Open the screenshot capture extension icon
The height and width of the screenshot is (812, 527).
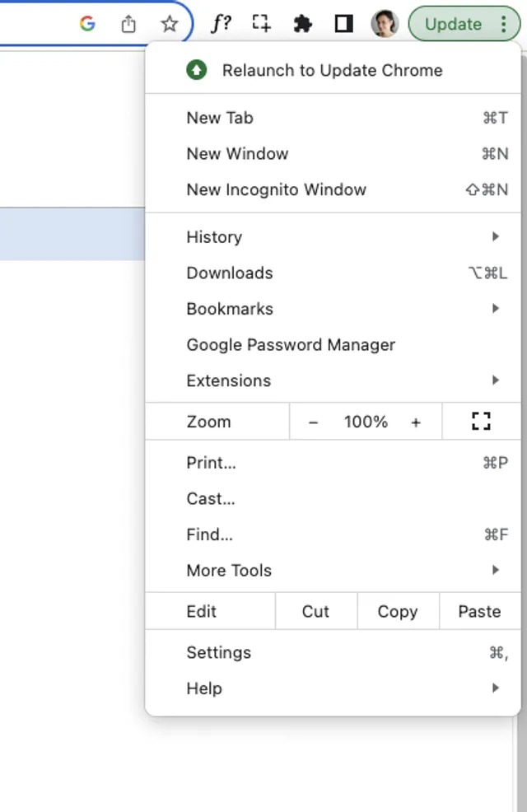click(261, 24)
